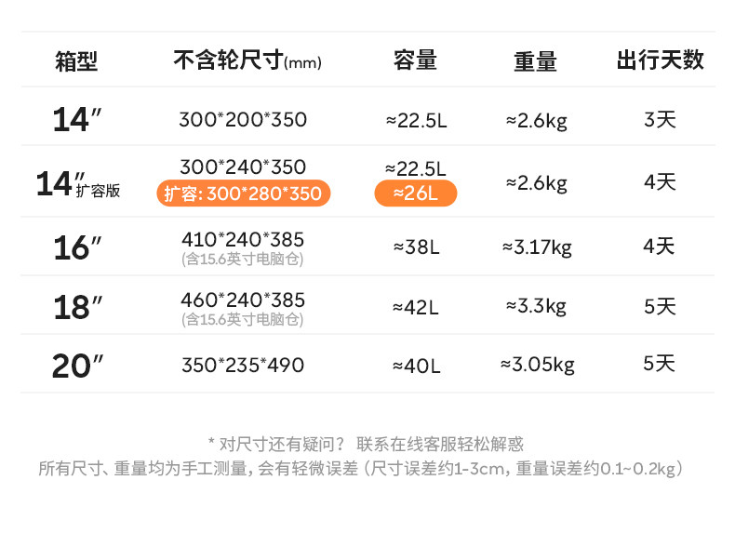This screenshot has width=735, height=560.
Task: Click the 350*235*490 dimension cell
Action: pos(243,365)
